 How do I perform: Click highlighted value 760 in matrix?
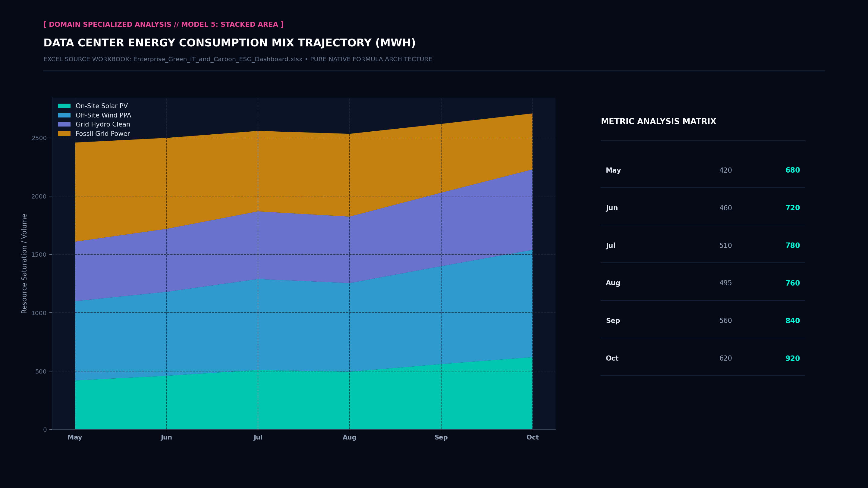pos(793,283)
